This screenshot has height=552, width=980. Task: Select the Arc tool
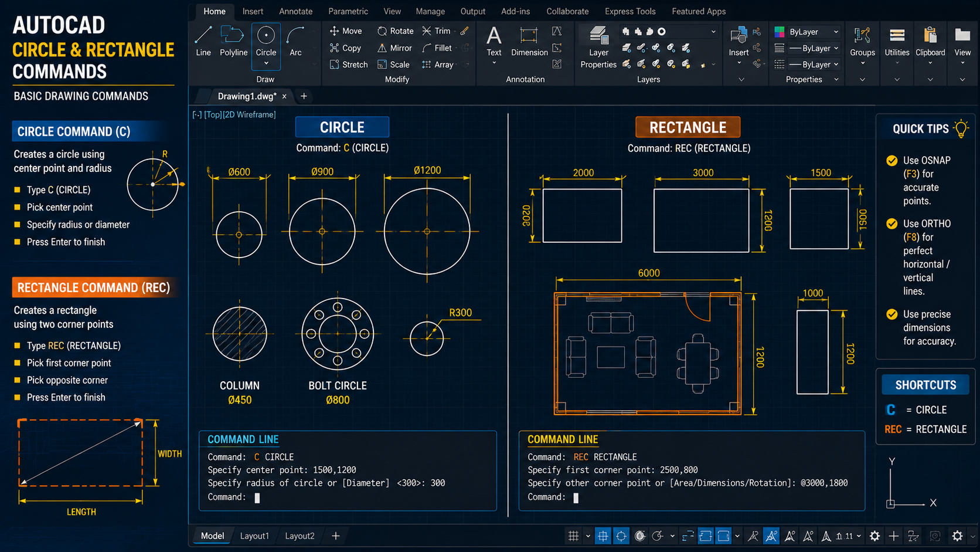tap(295, 41)
